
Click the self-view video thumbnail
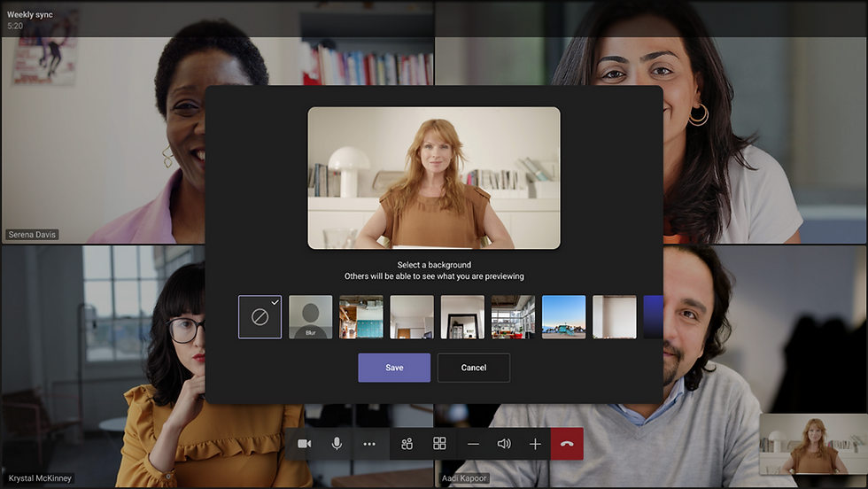[812, 444]
